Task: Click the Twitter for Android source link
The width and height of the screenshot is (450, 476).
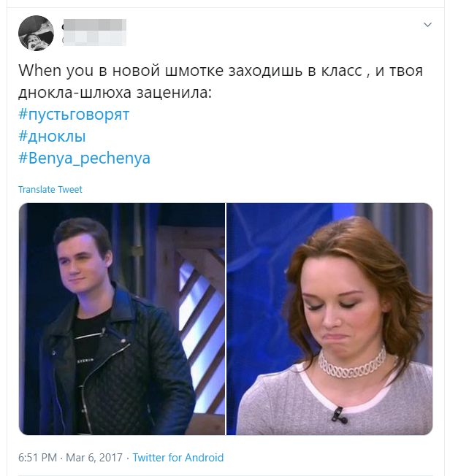Action: pyautogui.click(x=178, y=458)
